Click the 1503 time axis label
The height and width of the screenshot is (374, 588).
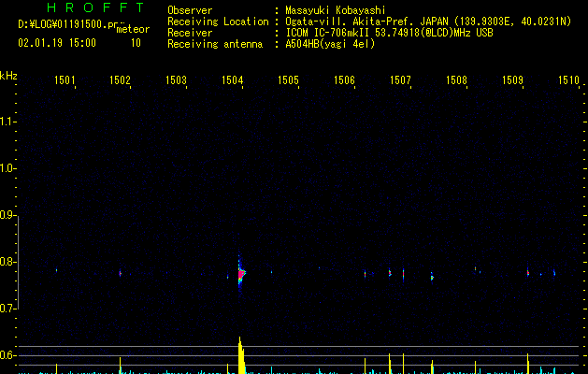coord(177,79)
